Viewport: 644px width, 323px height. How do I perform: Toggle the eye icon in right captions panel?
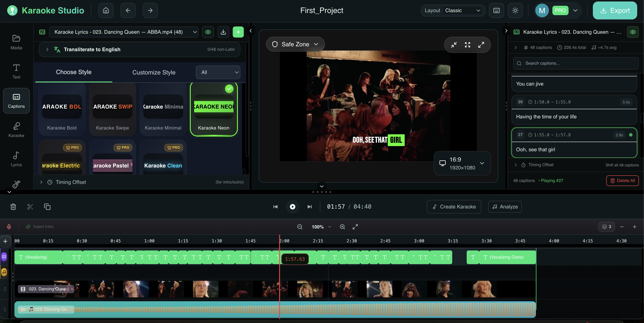click(x=632, y=32)
